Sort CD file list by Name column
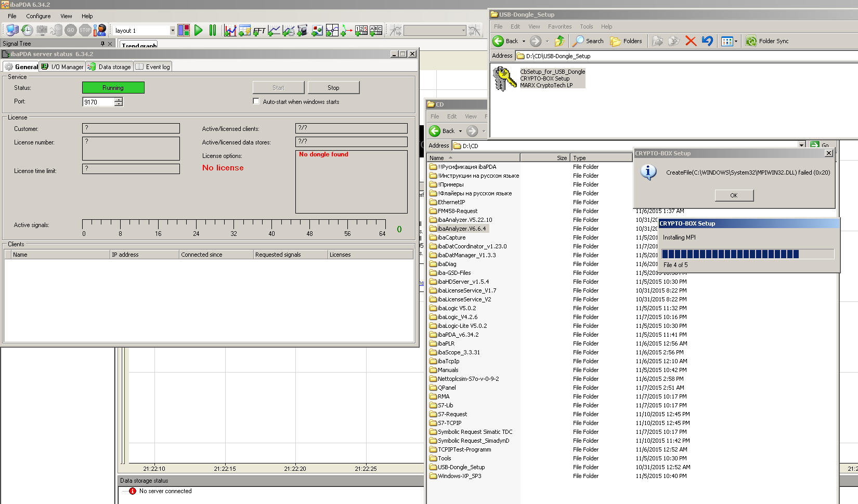 pyautogui.click(x=473, y=157)
